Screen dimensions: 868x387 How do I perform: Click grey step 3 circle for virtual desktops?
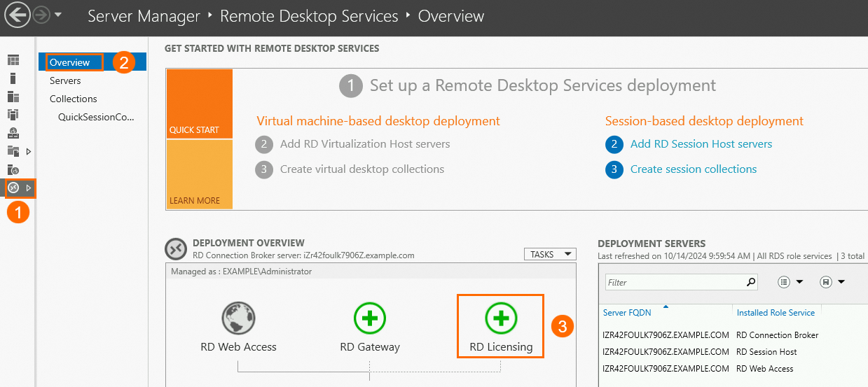264,169
